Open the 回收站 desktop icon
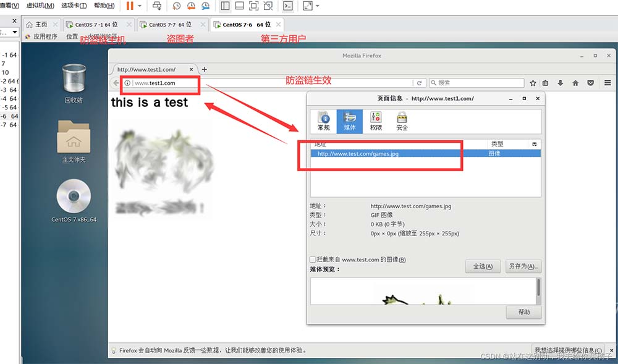The width and height of the screenshot is (618, 364). pos(74,83)
